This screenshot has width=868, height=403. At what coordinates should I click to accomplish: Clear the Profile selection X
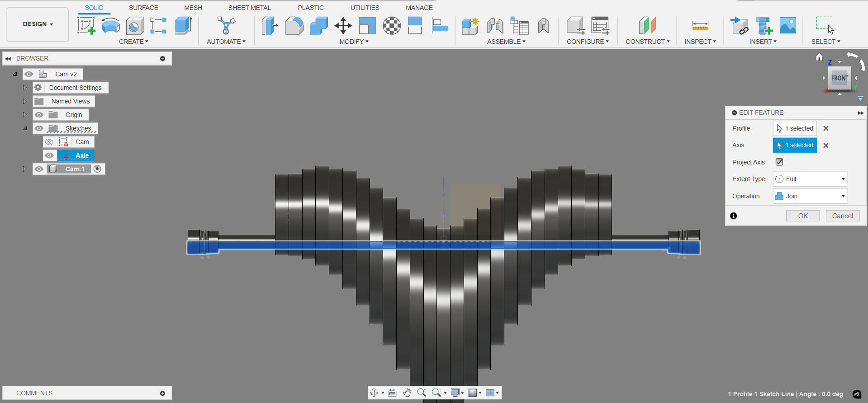(x=826, y=128)
